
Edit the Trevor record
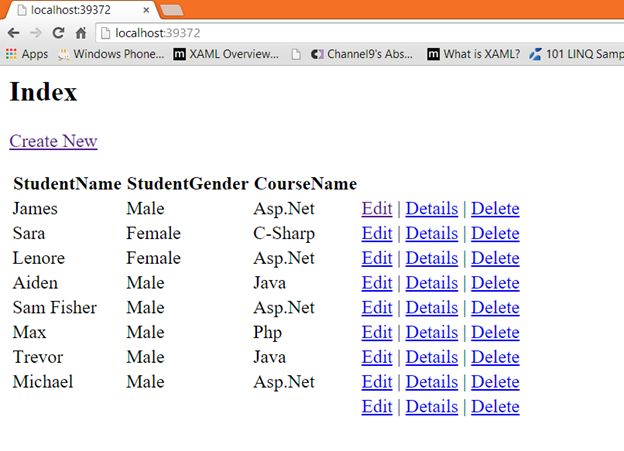tap(377, 357)
